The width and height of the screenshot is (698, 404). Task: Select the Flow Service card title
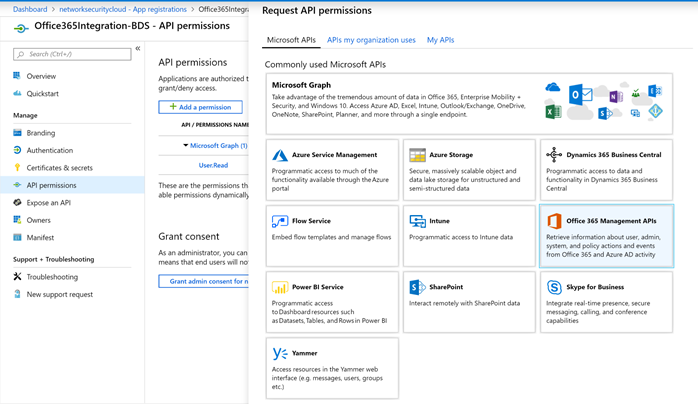click(x=311, y=221)
